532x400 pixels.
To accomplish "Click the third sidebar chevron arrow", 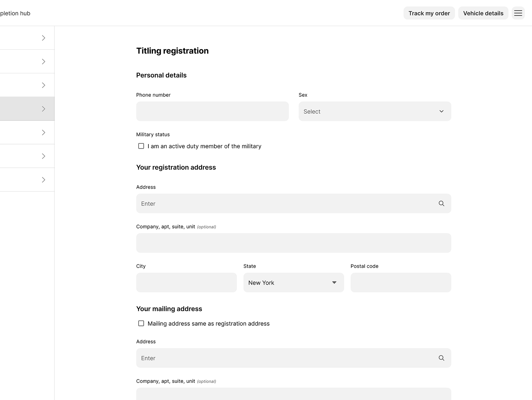I will tap(44, 85).
